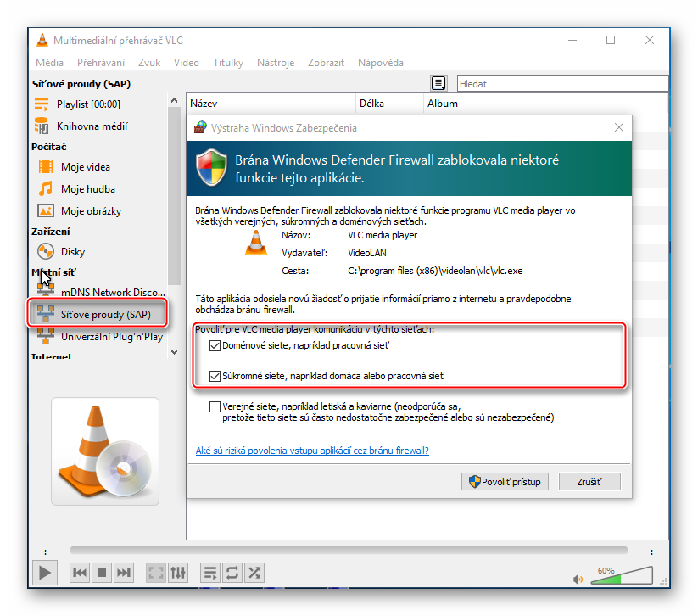This screenshot has height=616, width=698.
Task: Uncheck the Súkromné siete checkbox
Action: pyautogui.click(x=215, y=375)
